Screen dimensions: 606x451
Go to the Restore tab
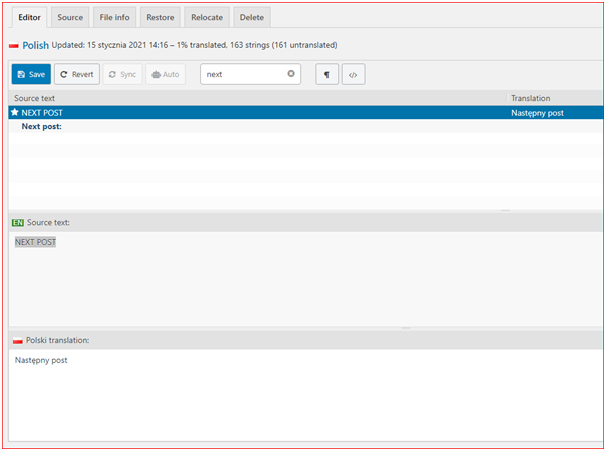(x=160, y=17)
